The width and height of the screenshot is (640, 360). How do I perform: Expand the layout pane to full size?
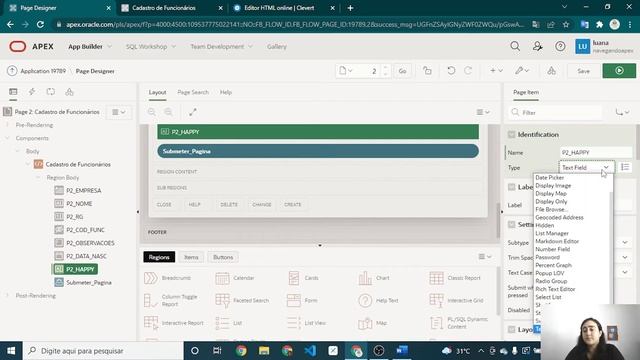tap(193, 112)
